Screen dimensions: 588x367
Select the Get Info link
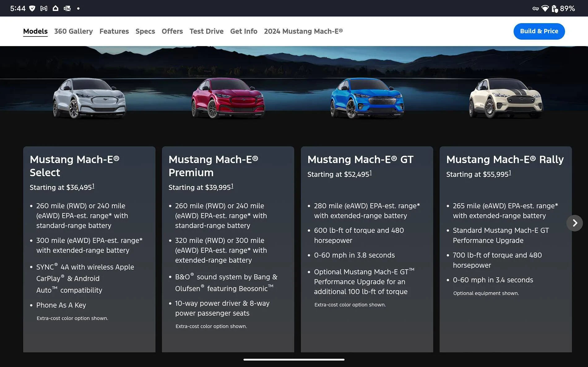[244, 31]
